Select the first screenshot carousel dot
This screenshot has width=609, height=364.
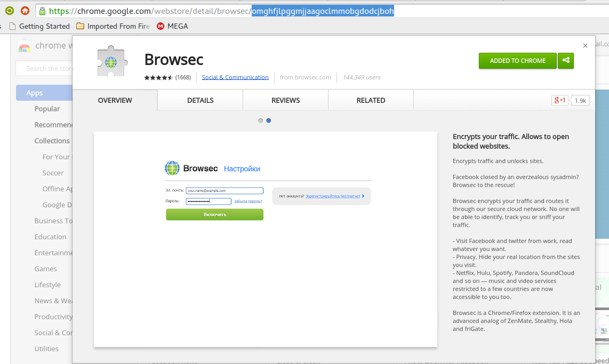point(260,120)
